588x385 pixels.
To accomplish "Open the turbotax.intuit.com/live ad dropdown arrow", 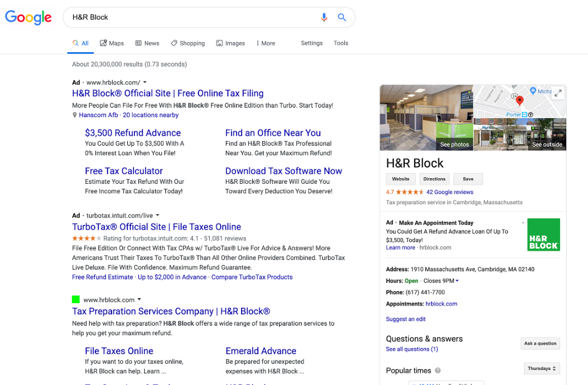I will [x=158, y=215].
